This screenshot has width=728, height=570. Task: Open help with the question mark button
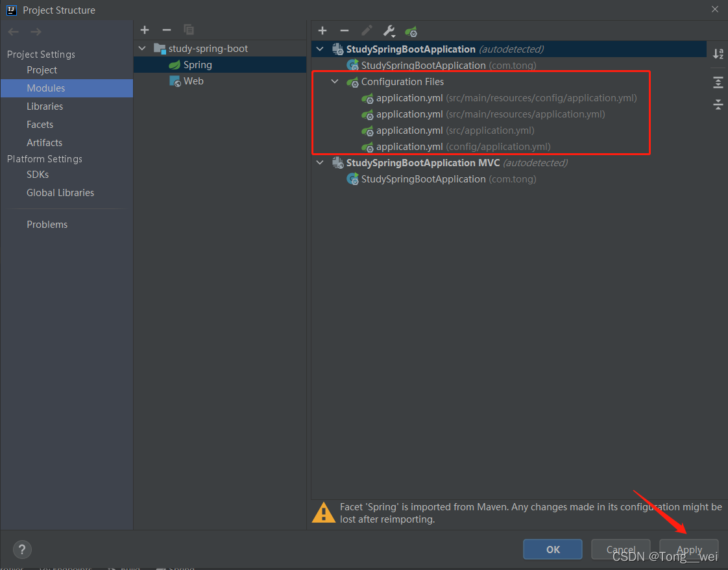[22, 550]
